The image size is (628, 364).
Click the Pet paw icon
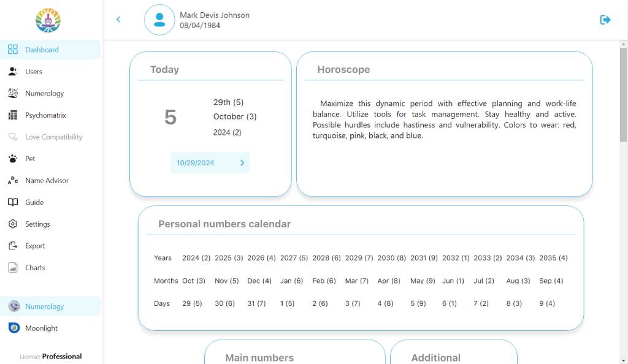coord(13,159)
